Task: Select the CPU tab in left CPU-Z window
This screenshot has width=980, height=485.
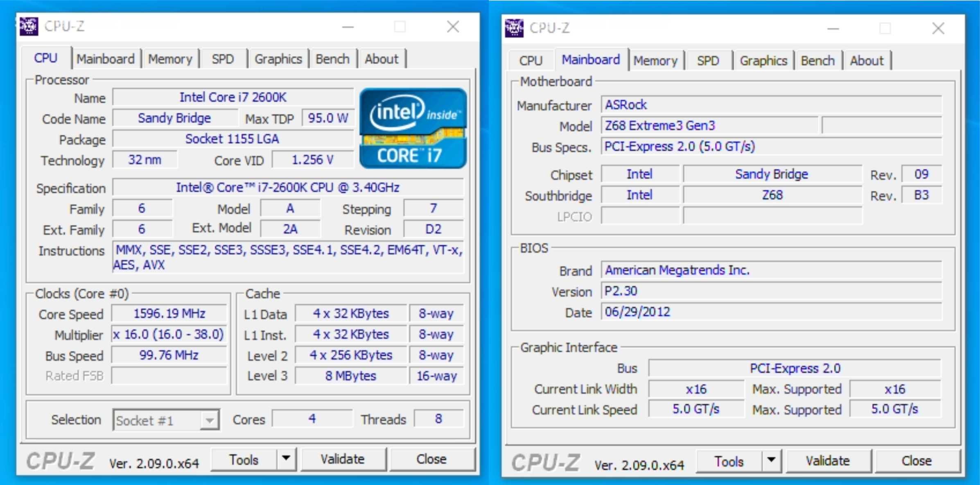Action: pyautogui.click(x=46, y=58)
